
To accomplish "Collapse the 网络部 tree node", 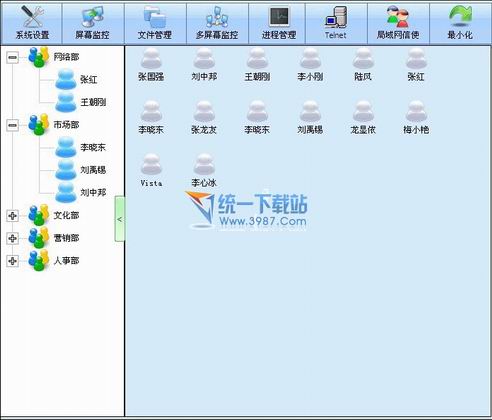I will click(12, 57).
